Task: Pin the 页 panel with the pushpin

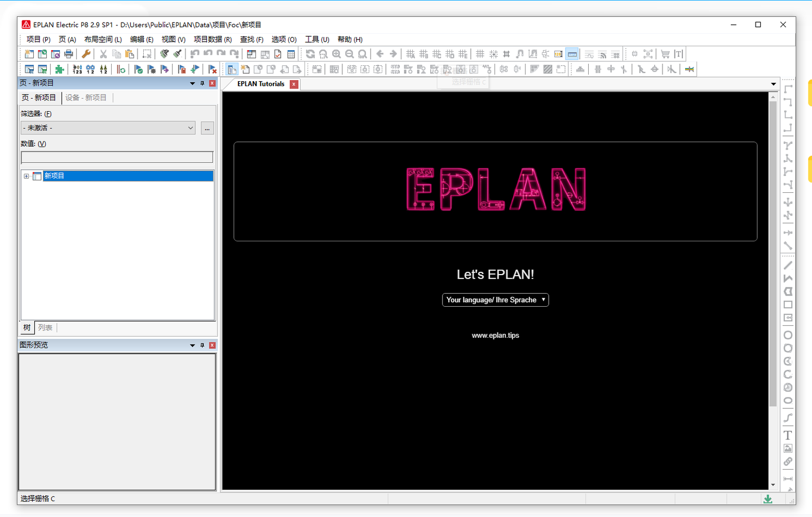Action: tap(202, 83)
